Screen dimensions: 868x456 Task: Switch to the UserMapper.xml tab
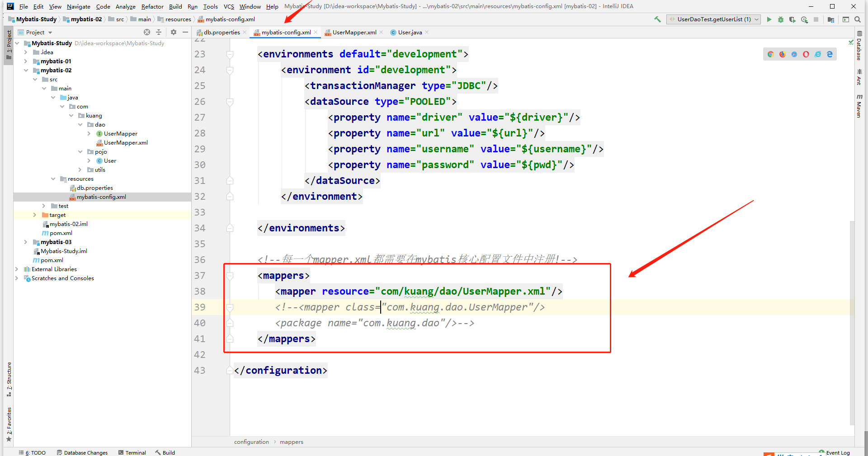coord(354,32)
